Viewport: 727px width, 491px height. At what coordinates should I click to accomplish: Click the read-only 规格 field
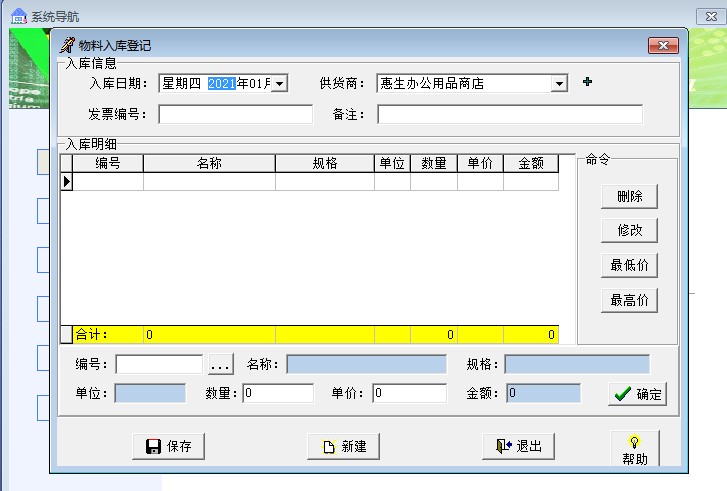point(577,364)
